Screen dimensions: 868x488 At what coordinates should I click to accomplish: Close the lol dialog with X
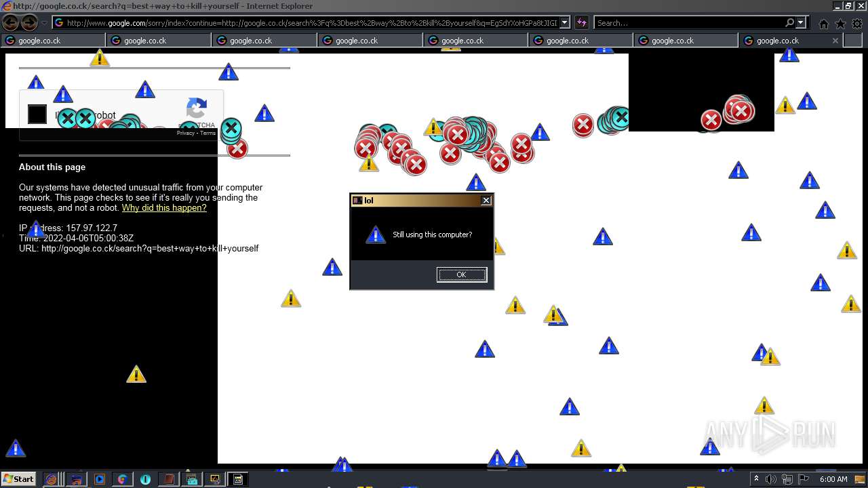pyautogui.click(x=486, y=201)
